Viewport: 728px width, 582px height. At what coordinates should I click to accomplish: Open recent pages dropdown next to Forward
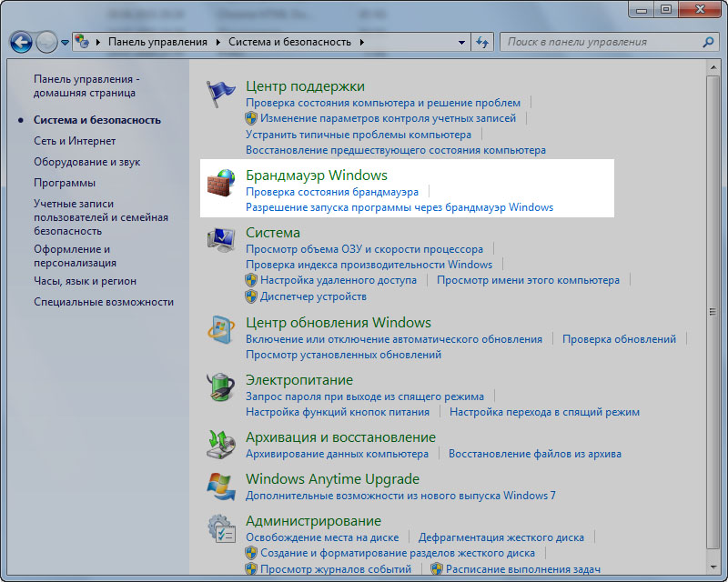(65, 42)
